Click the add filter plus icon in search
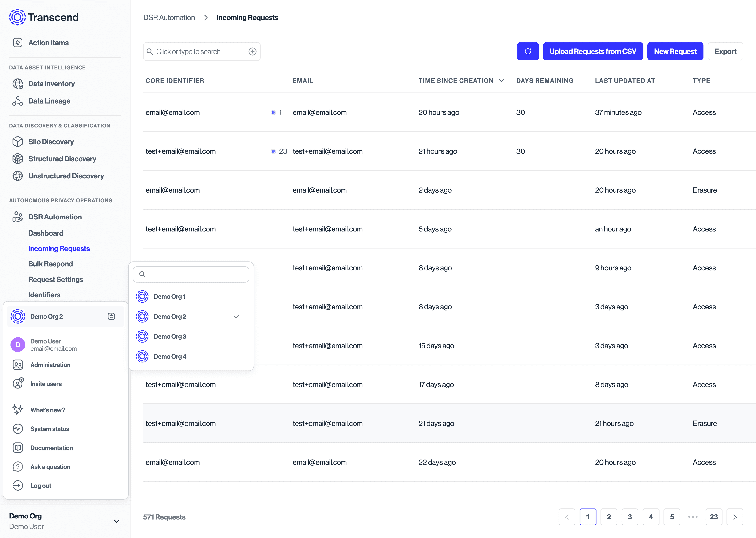Viewport: 756px width, 538px height. coord(252,51)
